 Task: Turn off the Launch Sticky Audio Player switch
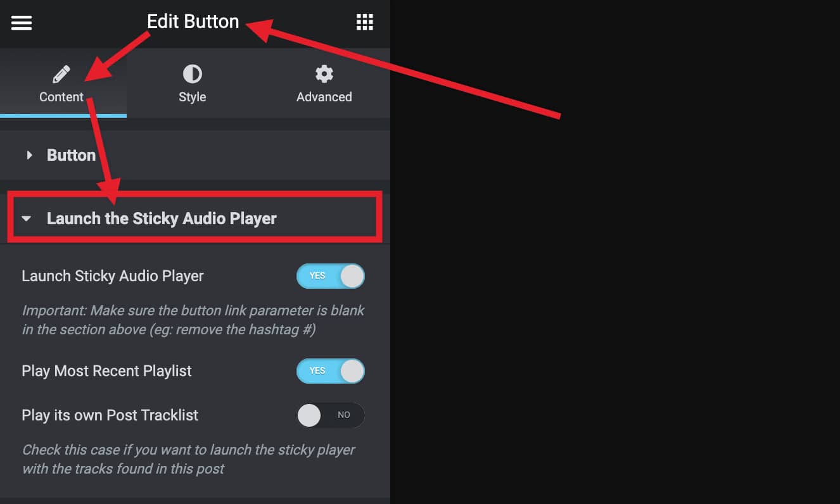coord(331,276)
